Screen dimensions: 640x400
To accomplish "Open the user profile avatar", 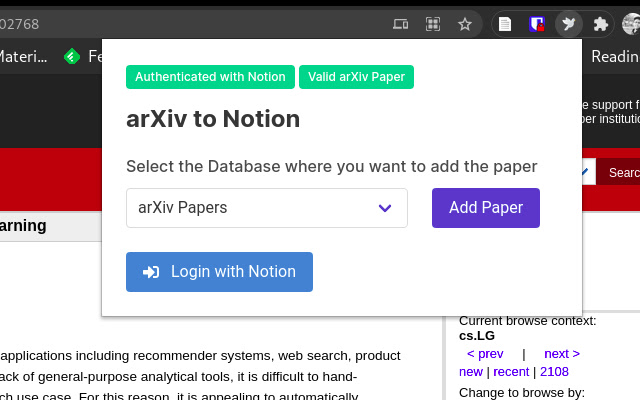I will tap(631, 24).
